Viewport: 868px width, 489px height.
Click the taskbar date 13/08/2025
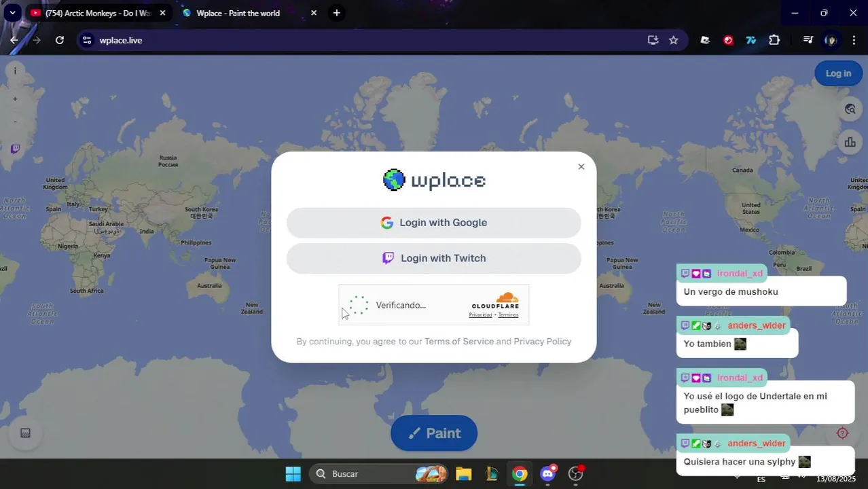click(x=836, y=479)
